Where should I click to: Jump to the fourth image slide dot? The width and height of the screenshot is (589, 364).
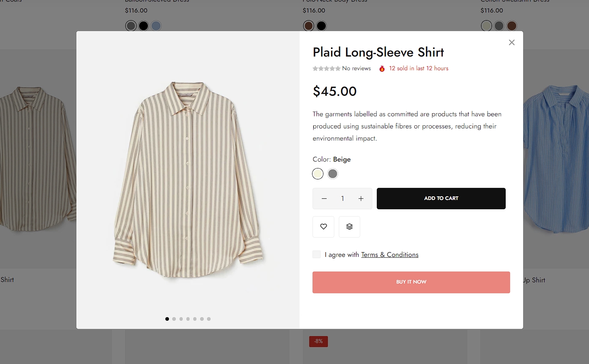(188, 319)
